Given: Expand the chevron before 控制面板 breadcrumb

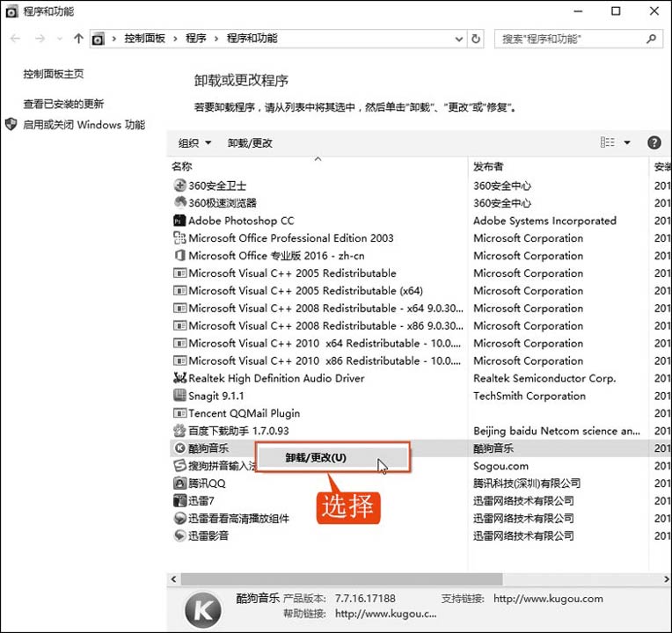Looking at the screenshot, I should tap(114, 39).
